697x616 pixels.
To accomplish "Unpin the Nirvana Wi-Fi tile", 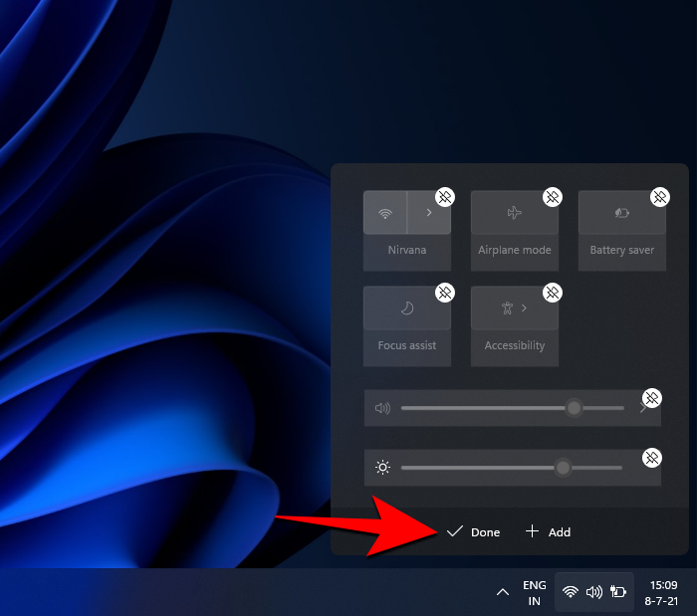I will [x=445, y=197].
